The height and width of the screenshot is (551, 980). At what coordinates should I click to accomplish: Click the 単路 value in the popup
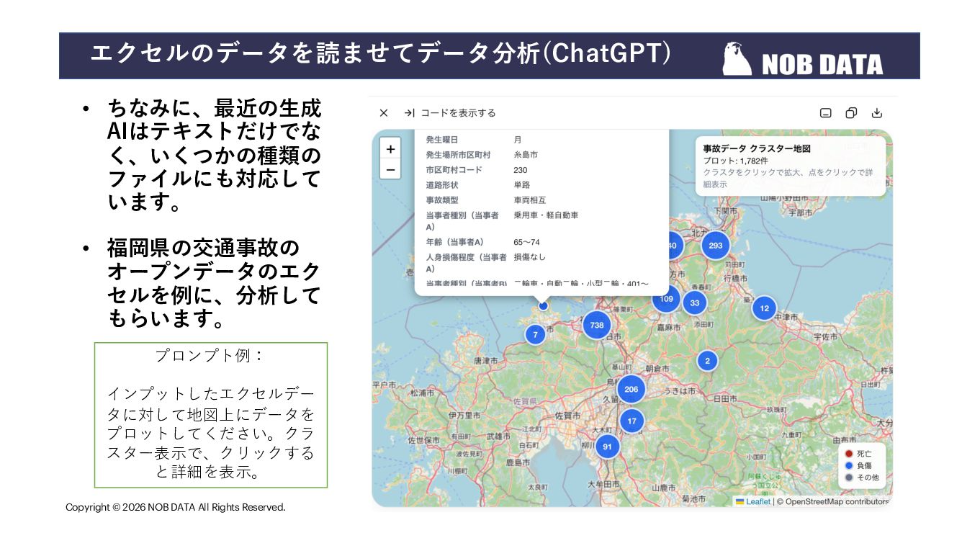coord(522,185)
